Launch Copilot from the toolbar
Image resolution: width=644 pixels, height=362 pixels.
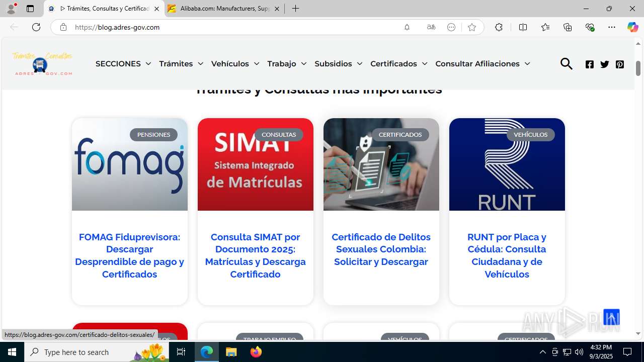(x=632, y=27)
